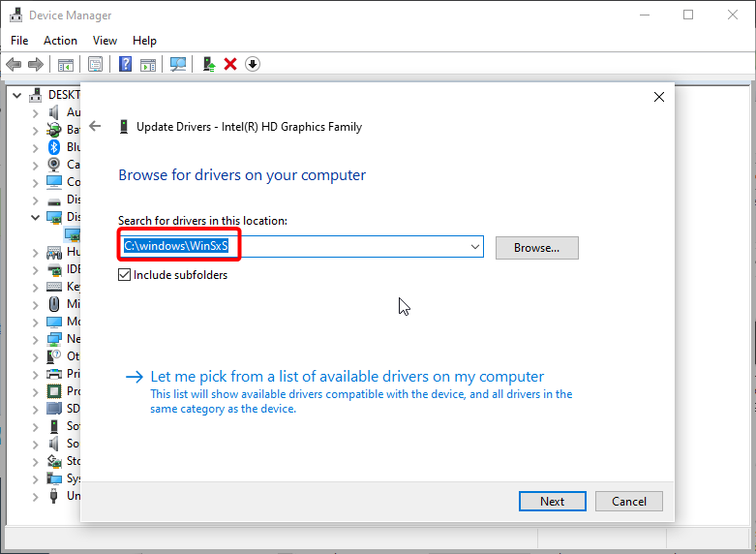Select the keyboard icon in the device tree
The image size is (756, 554).
[54, 287]
